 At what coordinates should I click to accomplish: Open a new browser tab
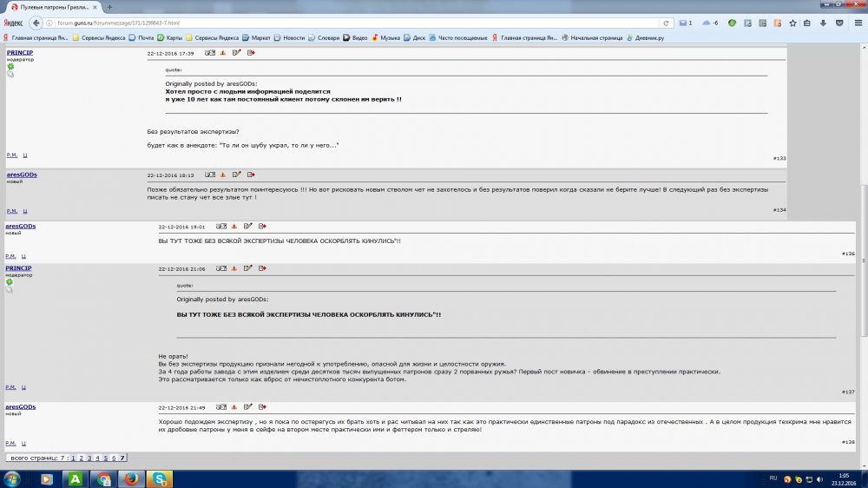[x=109, y=7]
